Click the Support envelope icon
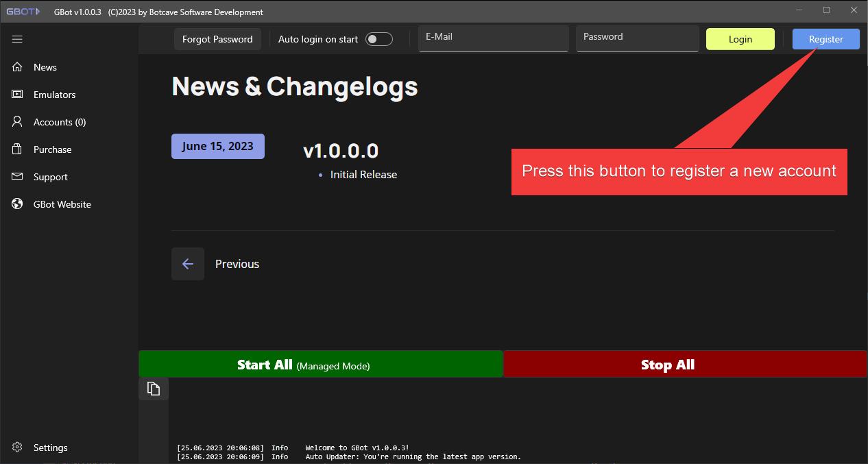868x464 pixels. click(x=18, y=177)
